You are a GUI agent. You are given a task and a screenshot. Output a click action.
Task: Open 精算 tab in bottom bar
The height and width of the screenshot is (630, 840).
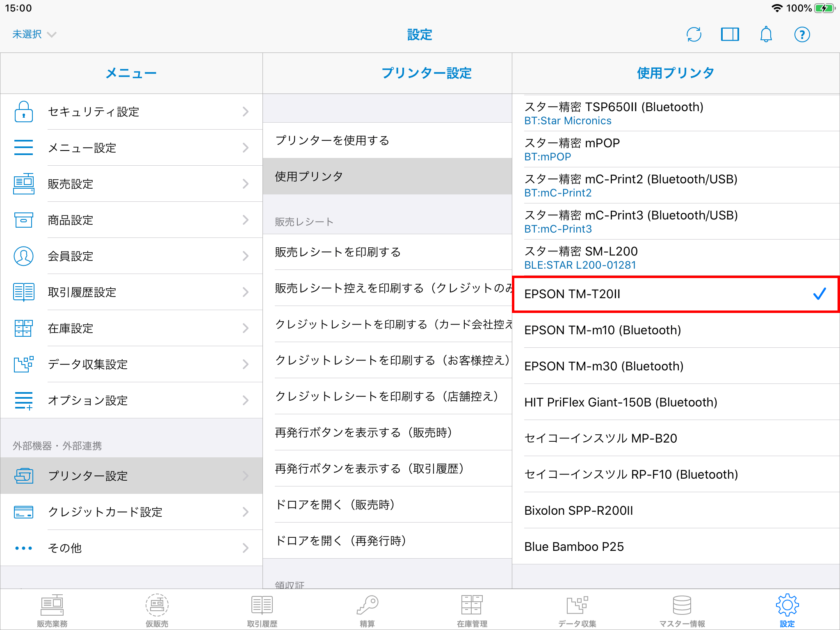(367, 611)
